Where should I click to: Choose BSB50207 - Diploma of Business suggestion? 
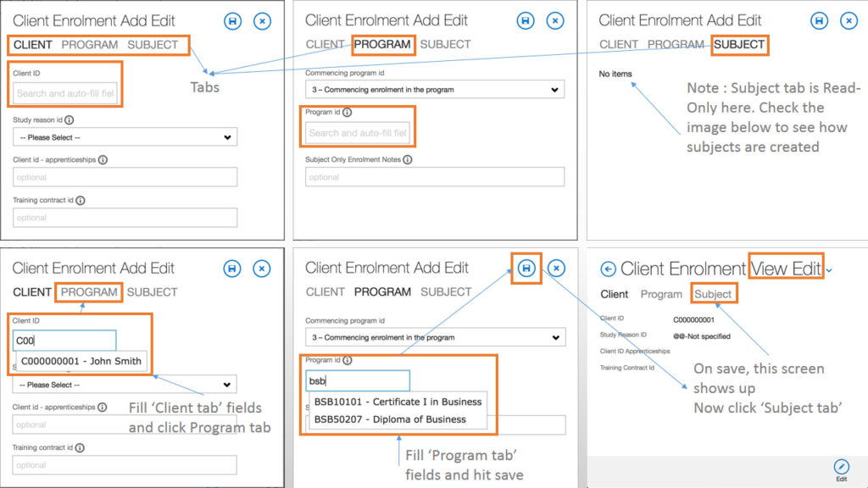click(389, 419)
